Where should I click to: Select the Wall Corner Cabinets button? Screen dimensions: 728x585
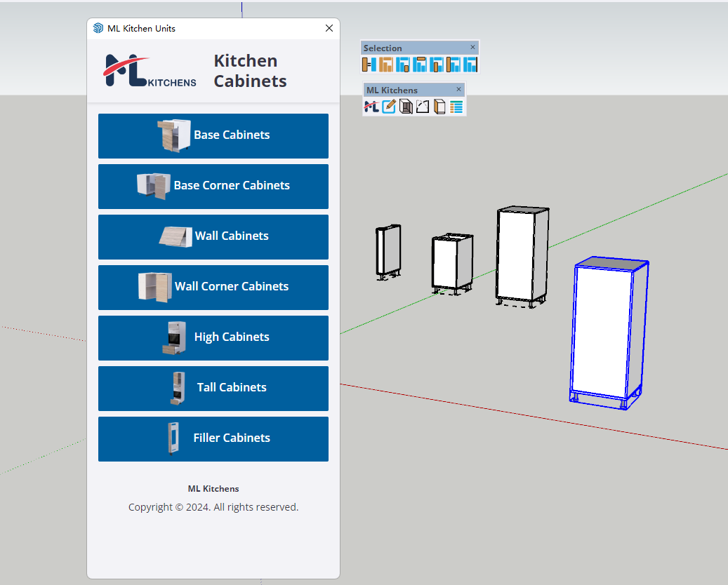(x=213, y=287)
